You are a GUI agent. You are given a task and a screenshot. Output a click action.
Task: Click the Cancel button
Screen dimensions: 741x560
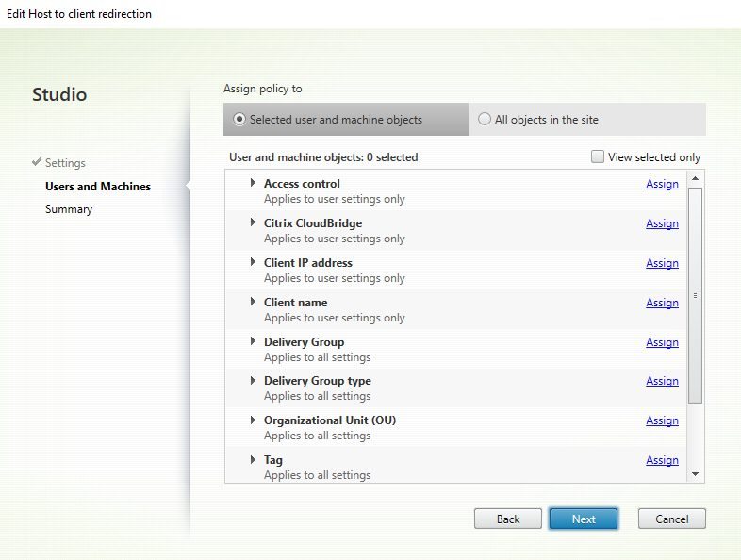pos(671,519)
